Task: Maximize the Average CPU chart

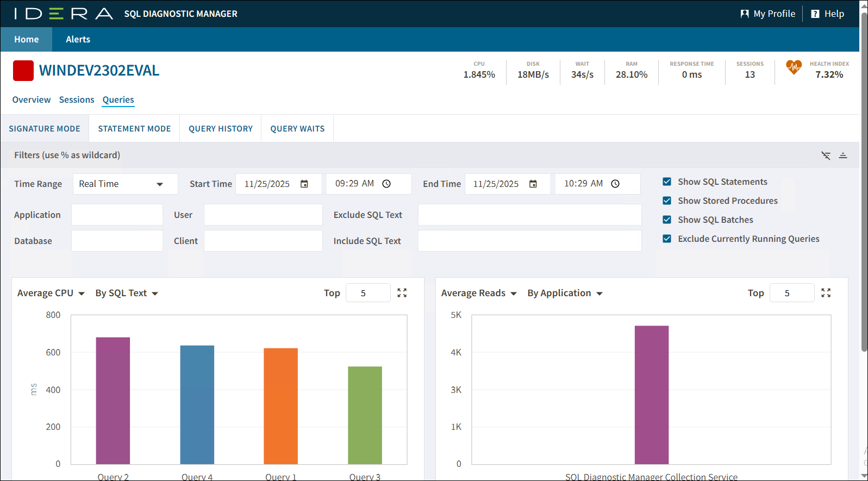Action: tap(402, 293)
